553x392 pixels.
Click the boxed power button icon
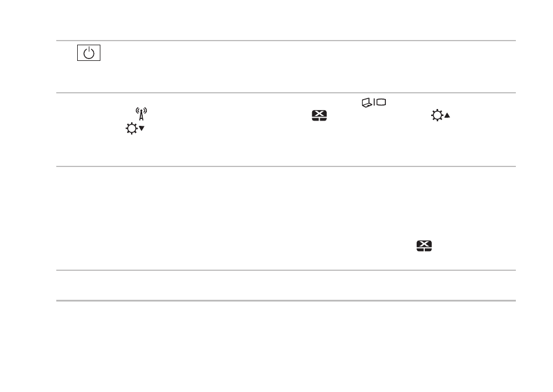[x=89, y=53]
